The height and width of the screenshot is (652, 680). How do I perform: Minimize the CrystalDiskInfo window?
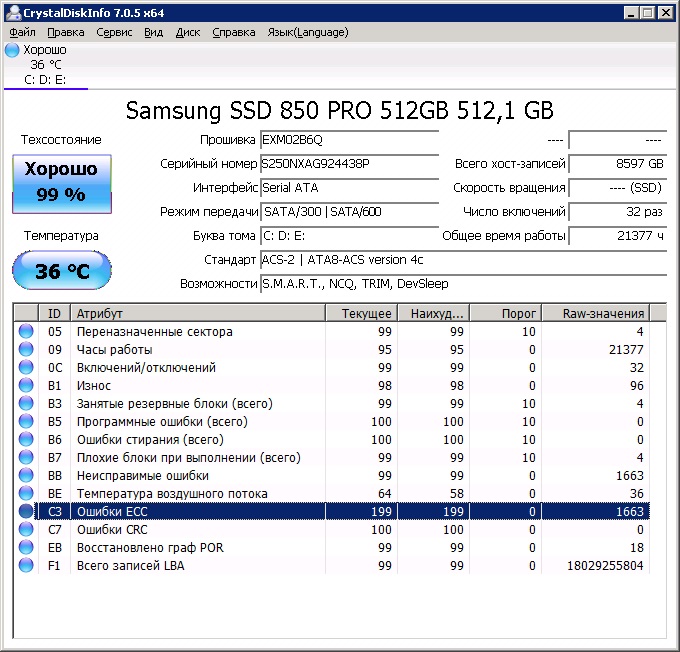click(x=632, y=13)
